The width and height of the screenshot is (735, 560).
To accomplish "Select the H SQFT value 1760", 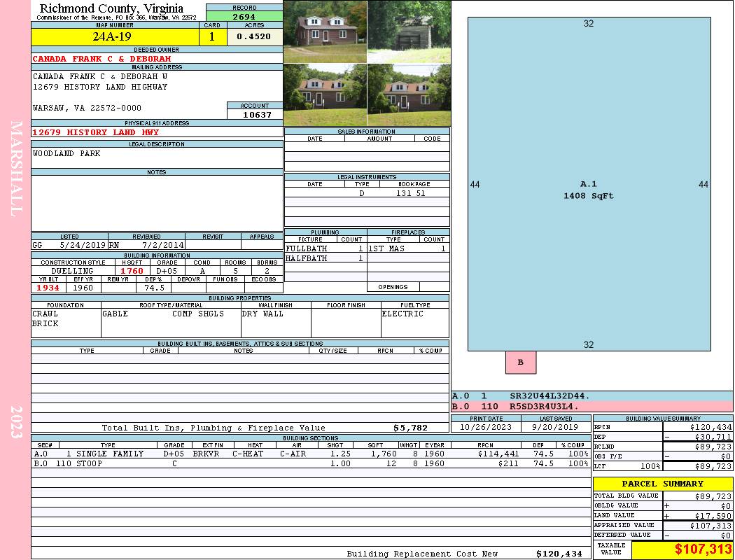I will [x=132, y=271].
